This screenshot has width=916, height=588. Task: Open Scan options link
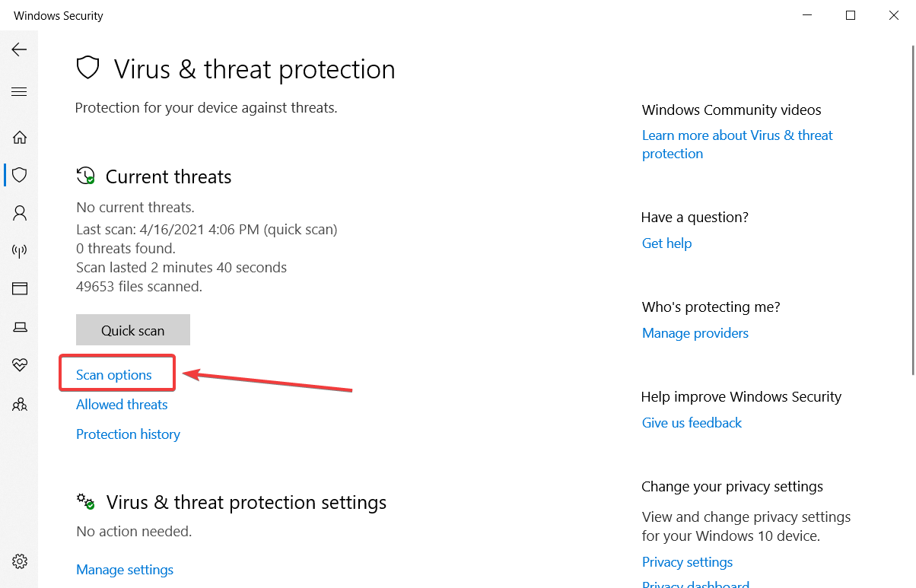114,375
